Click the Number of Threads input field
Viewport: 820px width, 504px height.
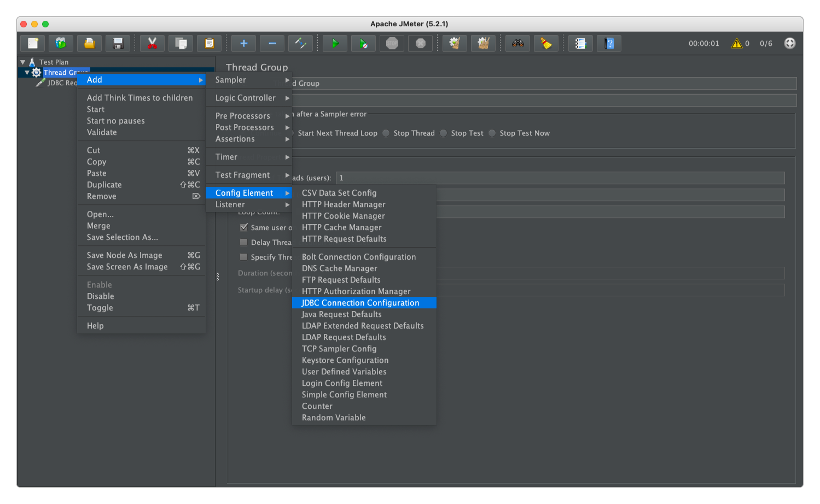point(560,178)
